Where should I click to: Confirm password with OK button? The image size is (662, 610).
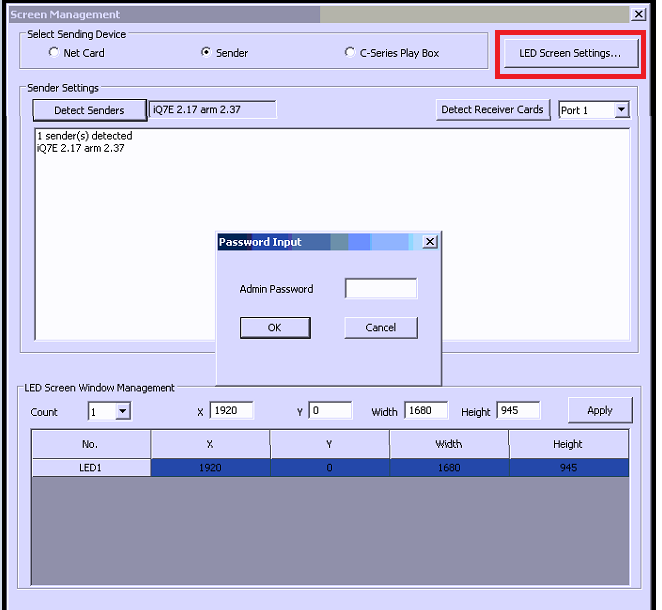(x=275, y=328)
